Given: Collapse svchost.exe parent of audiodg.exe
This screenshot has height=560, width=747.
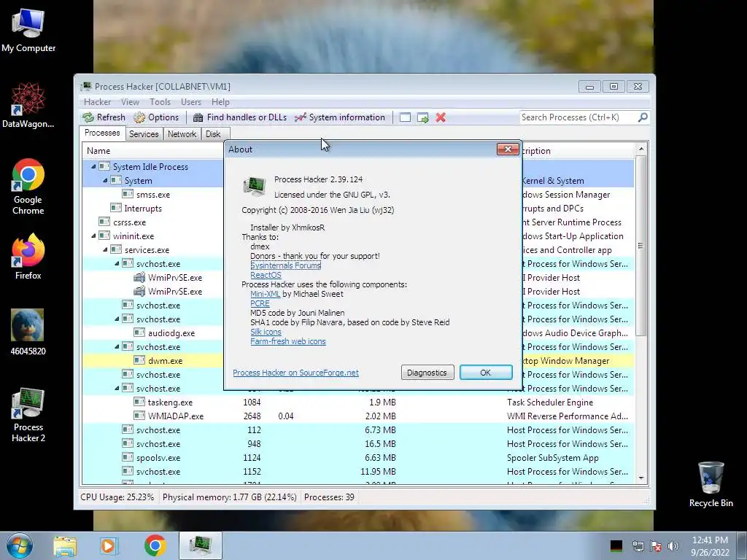Looking at the screenshot, I should [x=117, y=319].
